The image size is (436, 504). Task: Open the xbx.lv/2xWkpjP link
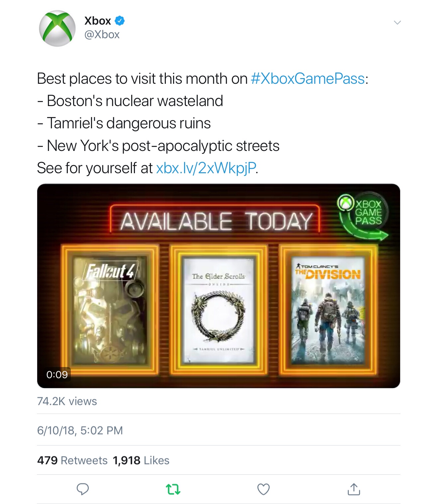coord(206,168)
